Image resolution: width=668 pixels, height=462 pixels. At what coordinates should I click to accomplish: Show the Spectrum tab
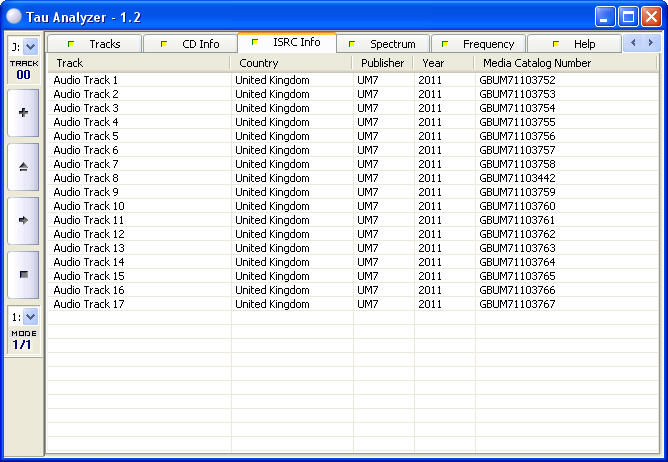point(383,44)
